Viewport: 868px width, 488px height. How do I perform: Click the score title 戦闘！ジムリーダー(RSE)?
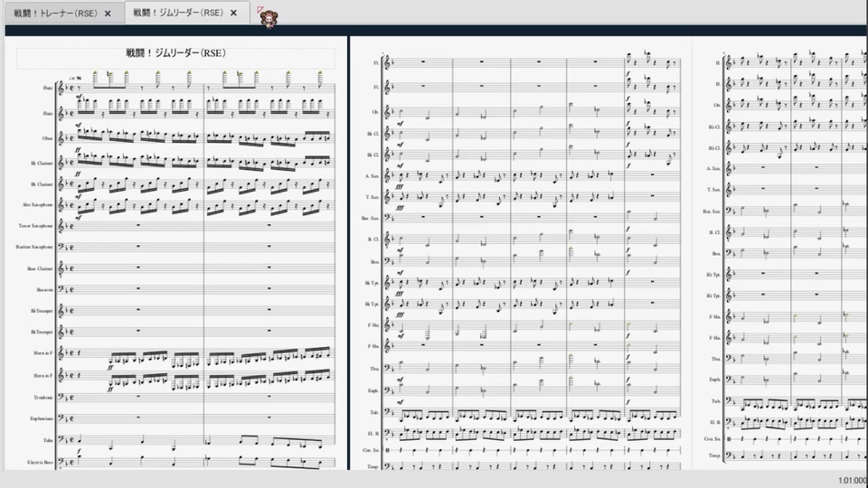click(x=175, y=53)
